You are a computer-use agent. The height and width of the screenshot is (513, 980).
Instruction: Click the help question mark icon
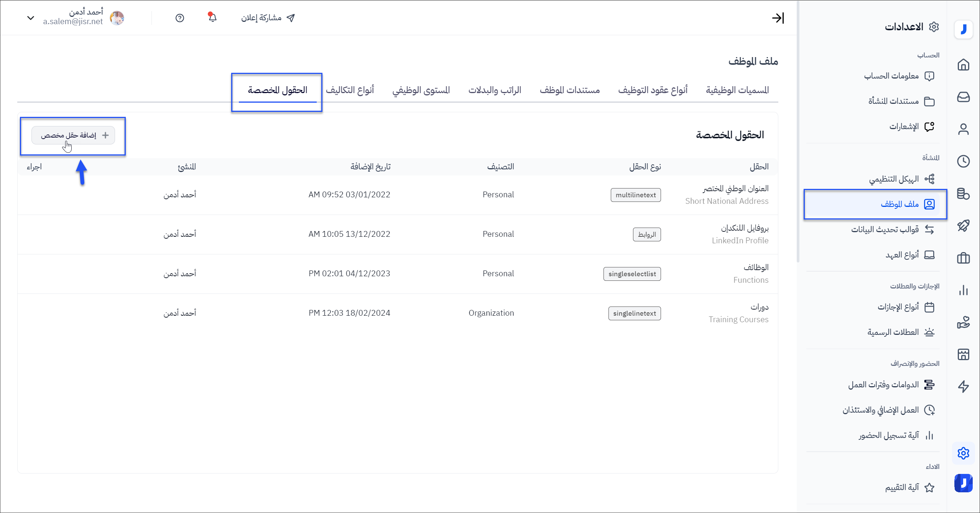180,18
